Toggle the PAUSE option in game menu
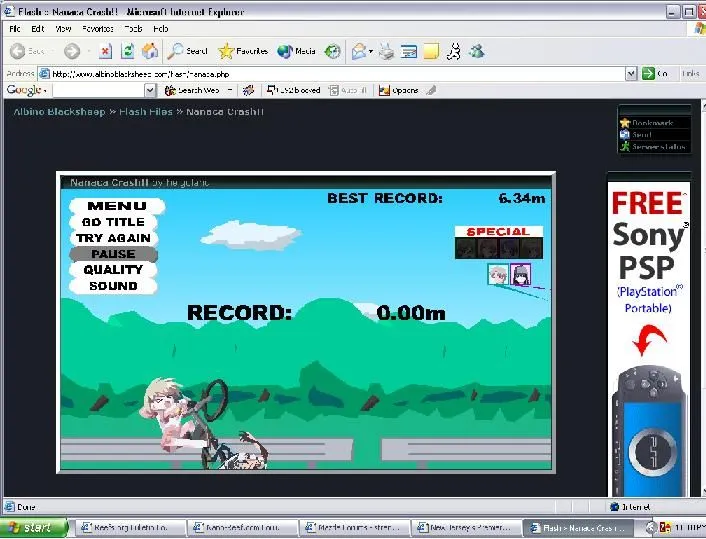706x539 pixels. tap(113, 254)
